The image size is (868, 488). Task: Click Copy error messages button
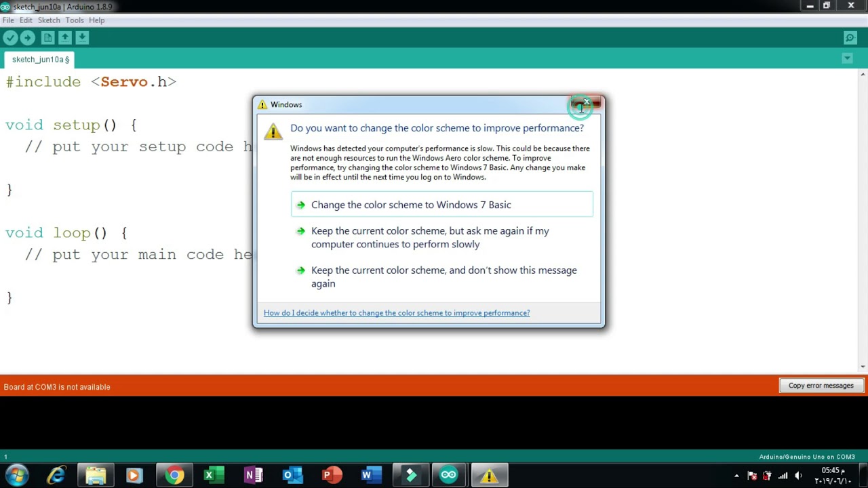[x=821, y=386]
